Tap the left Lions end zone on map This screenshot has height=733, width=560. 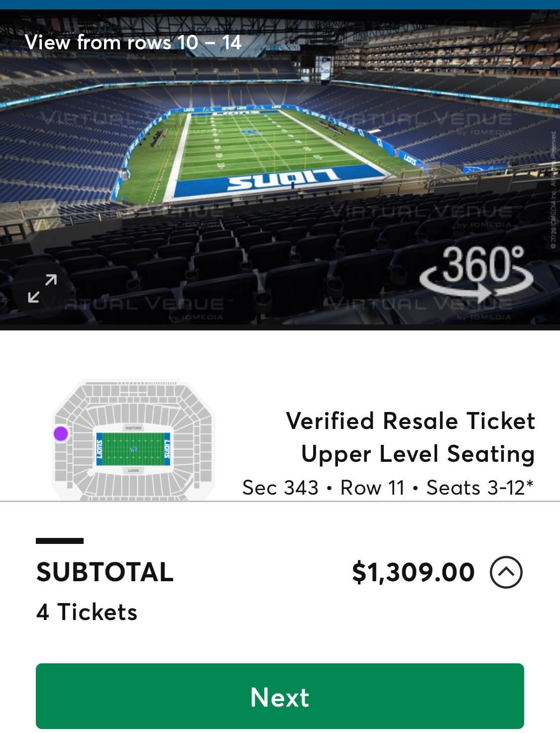click(99, 449)
